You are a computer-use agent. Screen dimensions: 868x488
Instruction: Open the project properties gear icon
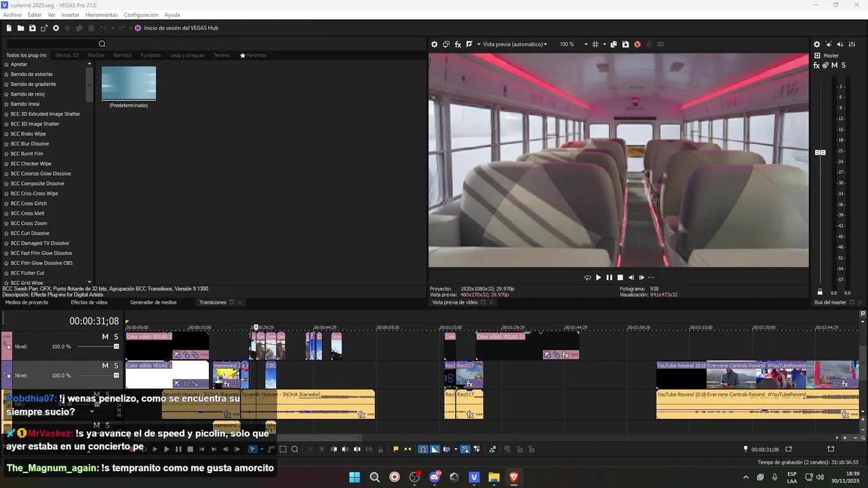[56, 28]
